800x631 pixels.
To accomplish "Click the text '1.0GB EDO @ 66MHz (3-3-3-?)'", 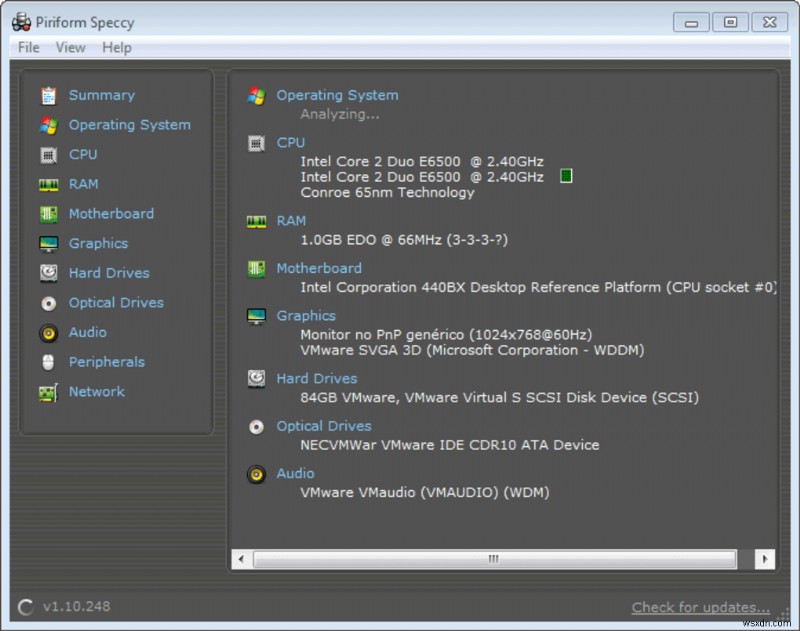I will tap(404, 240).
